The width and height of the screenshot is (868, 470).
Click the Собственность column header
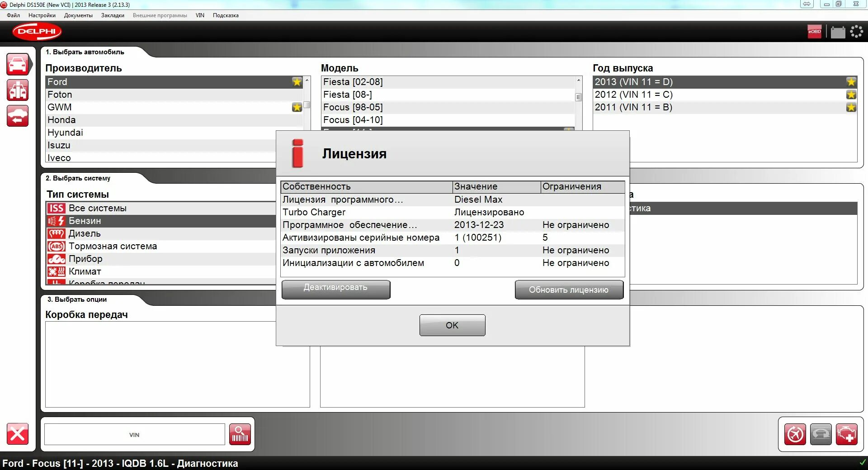(x=367, y=187)
